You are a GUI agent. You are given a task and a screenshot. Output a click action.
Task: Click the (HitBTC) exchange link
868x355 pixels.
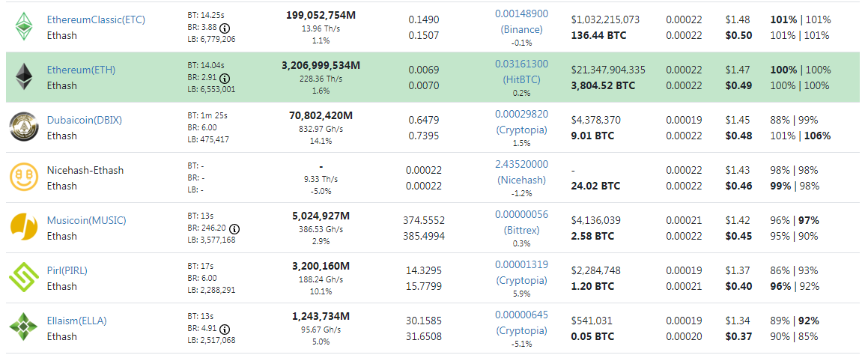pyautogui.click(x=521, y=79)
